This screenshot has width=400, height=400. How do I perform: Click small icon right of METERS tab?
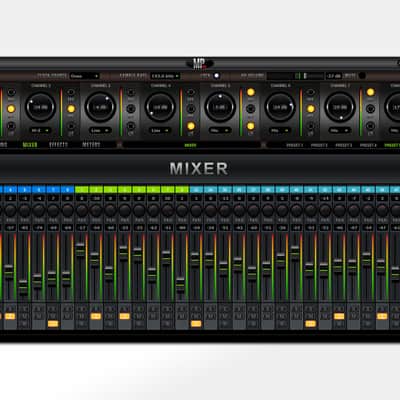pos(119,145)
